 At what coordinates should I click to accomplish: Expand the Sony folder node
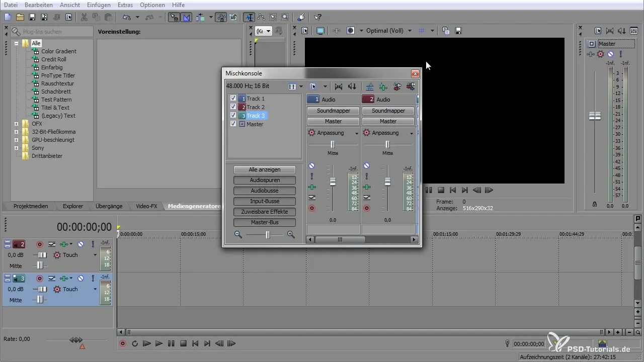click(17, 148)
